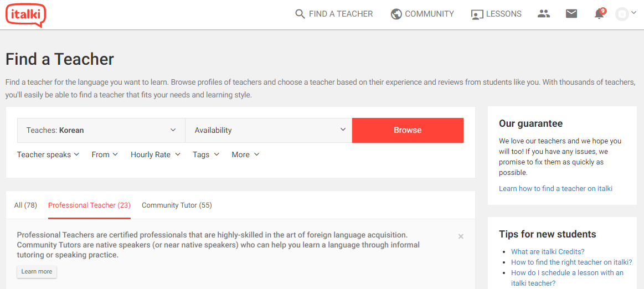The image size is (644, 289).
Task: Expand the Teacher speaks filter
Action: click(48, 155)
